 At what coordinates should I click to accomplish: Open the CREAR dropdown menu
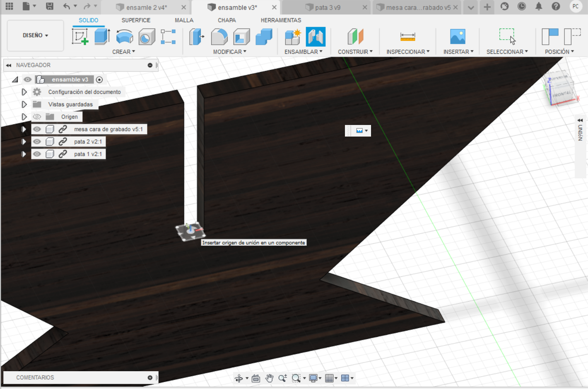point(123,52)
